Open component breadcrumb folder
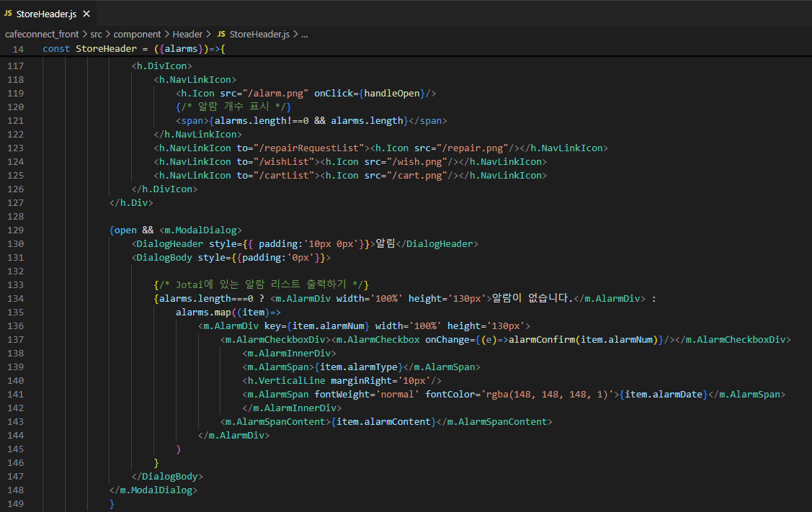Screen dimensions: 812x512 click(137, 34)
